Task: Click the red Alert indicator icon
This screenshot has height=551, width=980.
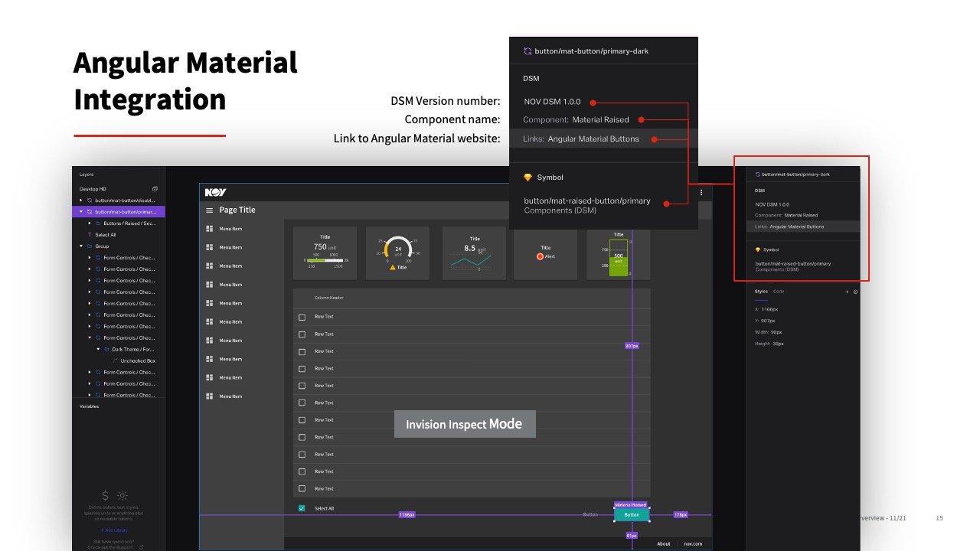Action: (x=540, y=256)
